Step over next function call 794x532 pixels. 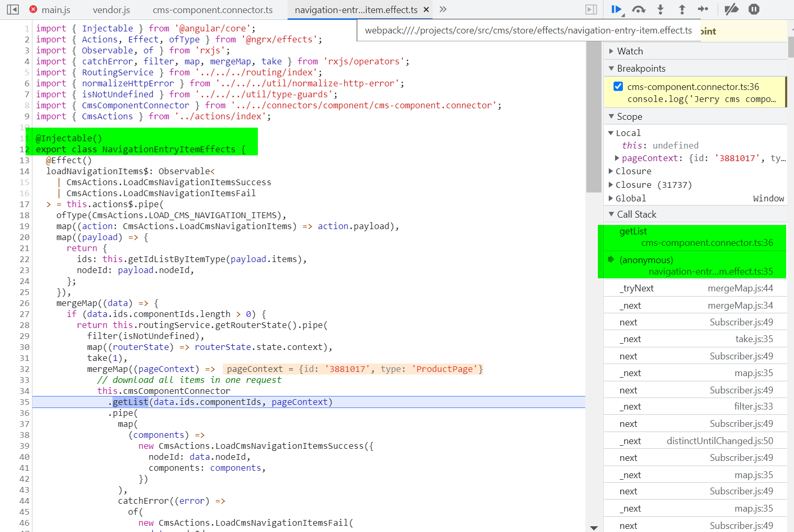click(639, 9)
